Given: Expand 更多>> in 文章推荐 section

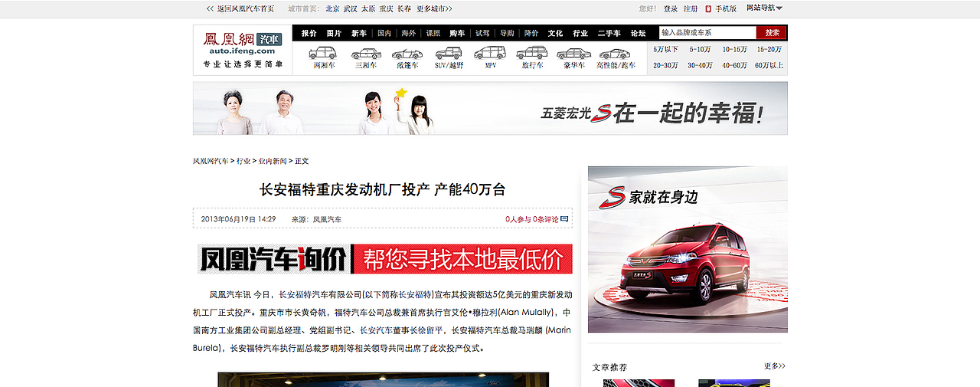Looking at the screenshot, I should [774, 366].
